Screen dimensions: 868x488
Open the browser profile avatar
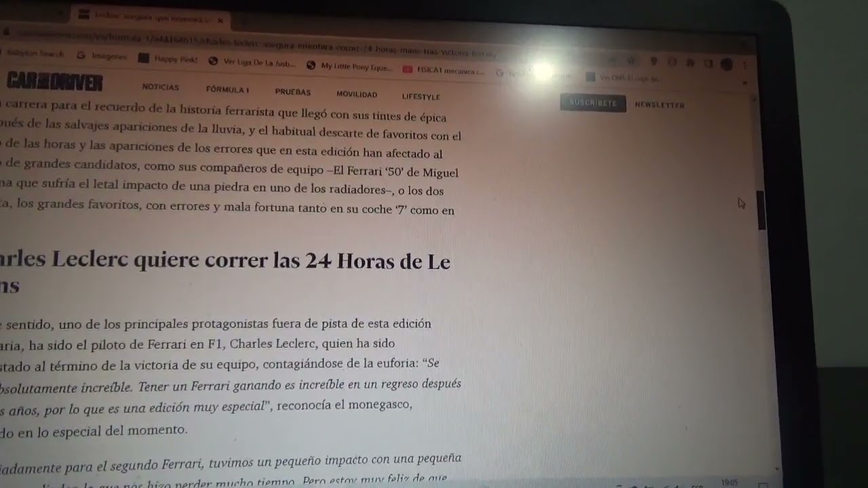726,64
